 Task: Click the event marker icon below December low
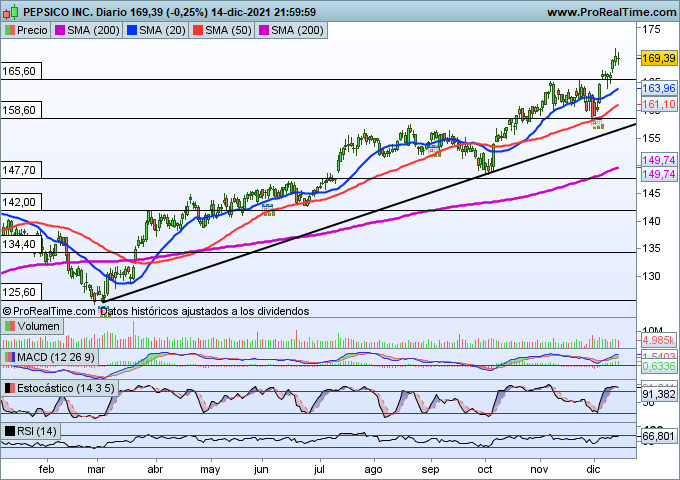(x=598, y=123)
